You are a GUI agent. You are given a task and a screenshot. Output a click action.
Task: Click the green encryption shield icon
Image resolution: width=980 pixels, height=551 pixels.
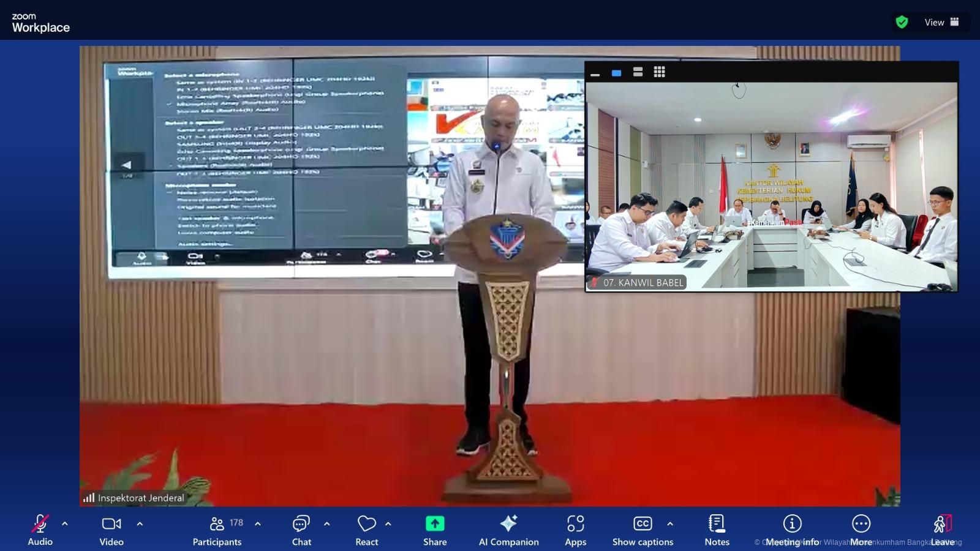(x=902, y=22)
